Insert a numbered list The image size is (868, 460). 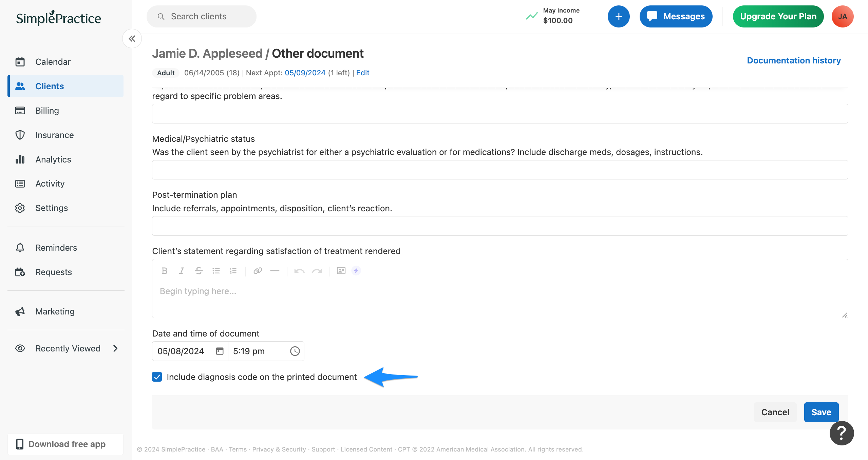click(233, 271)
